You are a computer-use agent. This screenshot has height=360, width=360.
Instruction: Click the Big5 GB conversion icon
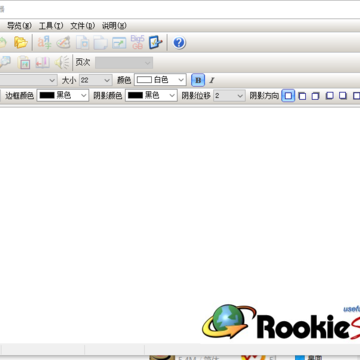point(137,42)
